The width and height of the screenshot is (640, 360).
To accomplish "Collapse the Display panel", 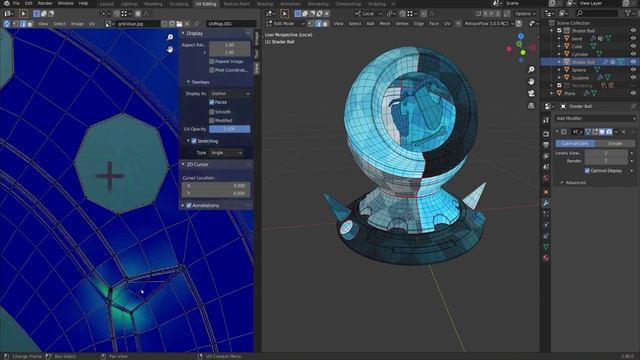I will tap(182, 33).
